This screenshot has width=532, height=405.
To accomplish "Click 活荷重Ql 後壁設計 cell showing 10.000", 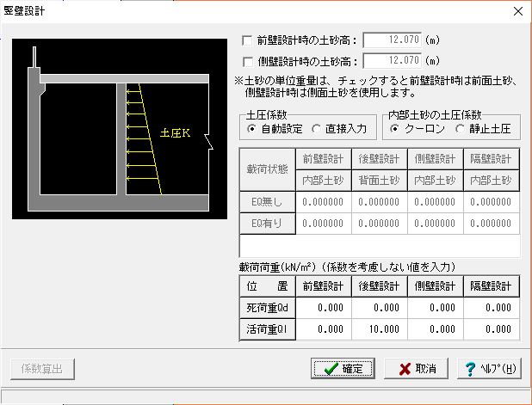I will (x=380, y=329).
